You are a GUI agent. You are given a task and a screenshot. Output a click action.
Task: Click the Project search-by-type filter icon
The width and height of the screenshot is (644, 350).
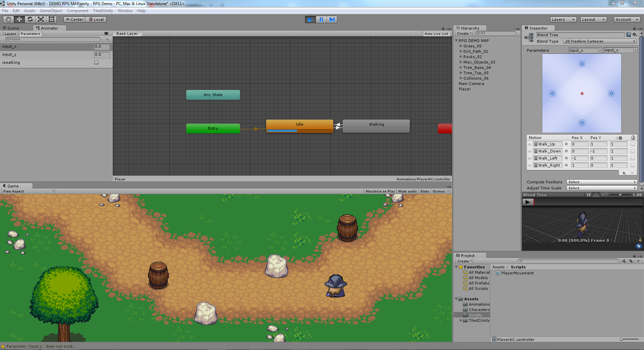point(624,261)
